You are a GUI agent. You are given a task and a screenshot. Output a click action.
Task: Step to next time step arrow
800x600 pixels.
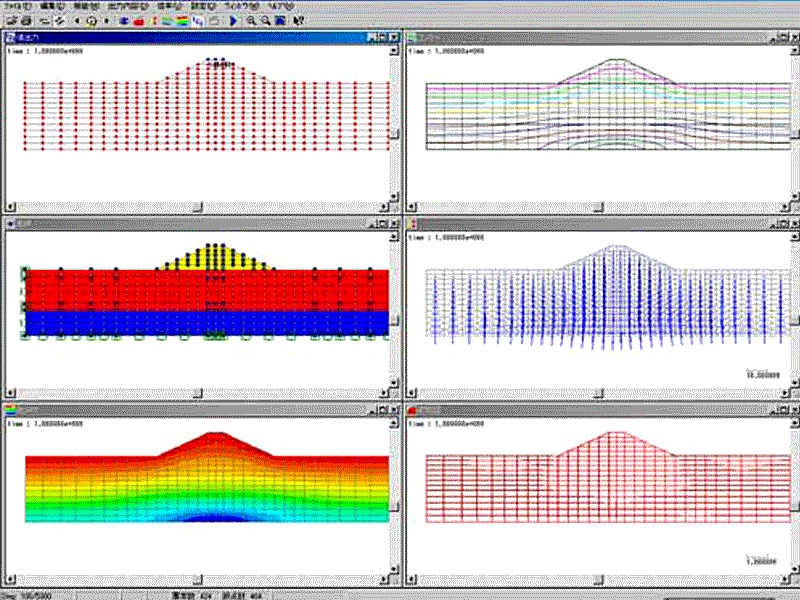pos(107,19)
